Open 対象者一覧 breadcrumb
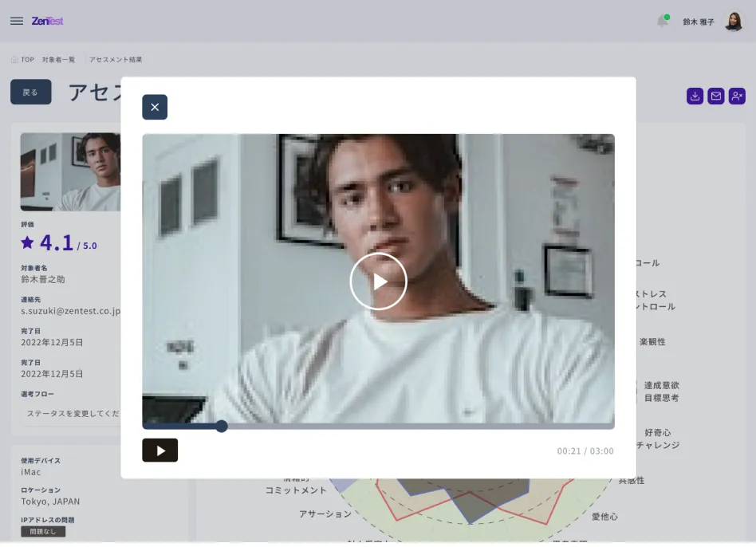 58,60
